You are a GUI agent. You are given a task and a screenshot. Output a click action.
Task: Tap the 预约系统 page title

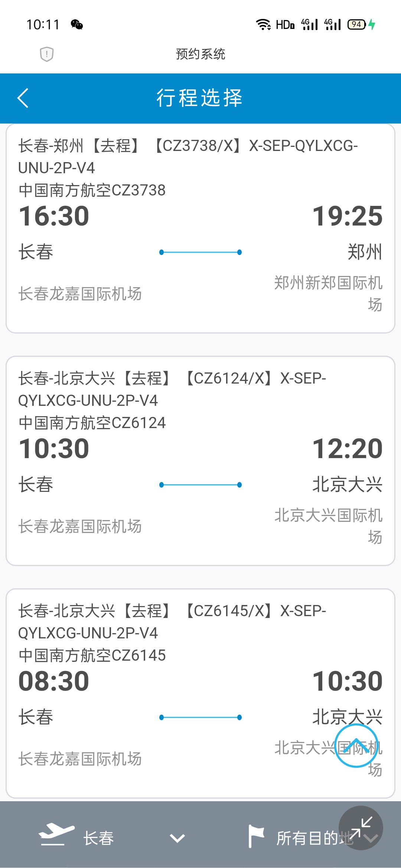point(200,54)
